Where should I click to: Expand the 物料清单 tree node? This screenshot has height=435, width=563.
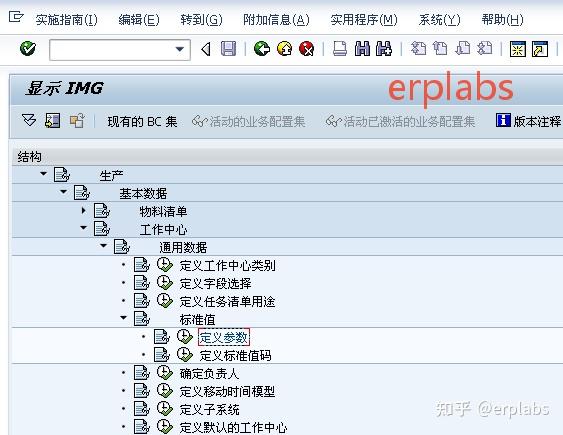(x=83, y=210)
